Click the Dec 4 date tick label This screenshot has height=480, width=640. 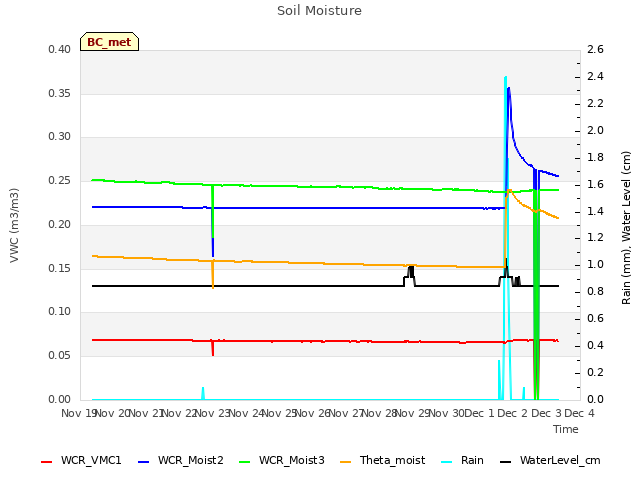[x=580, y=413]
